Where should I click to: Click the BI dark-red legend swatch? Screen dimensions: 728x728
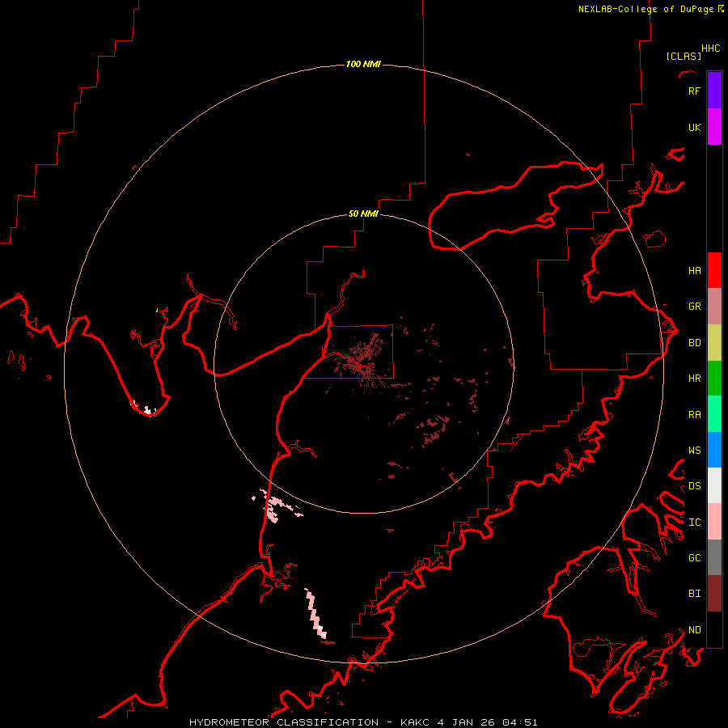[x=714, y=594]
